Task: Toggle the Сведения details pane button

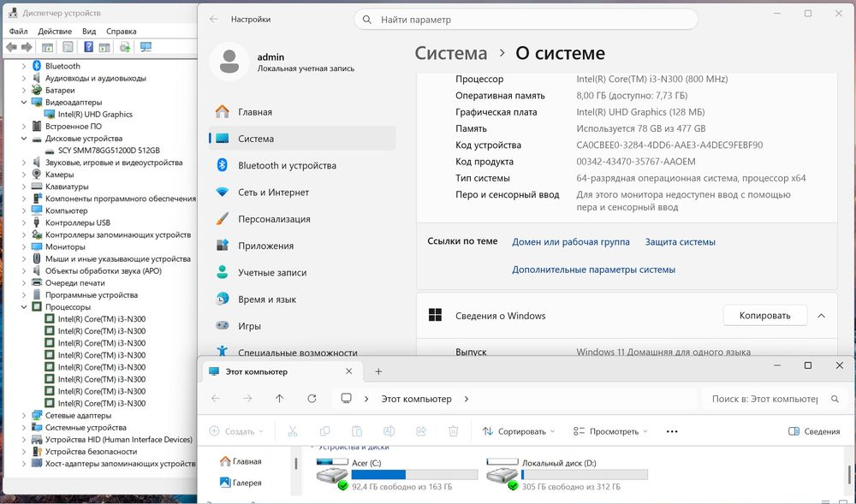Action: point(814,431)
